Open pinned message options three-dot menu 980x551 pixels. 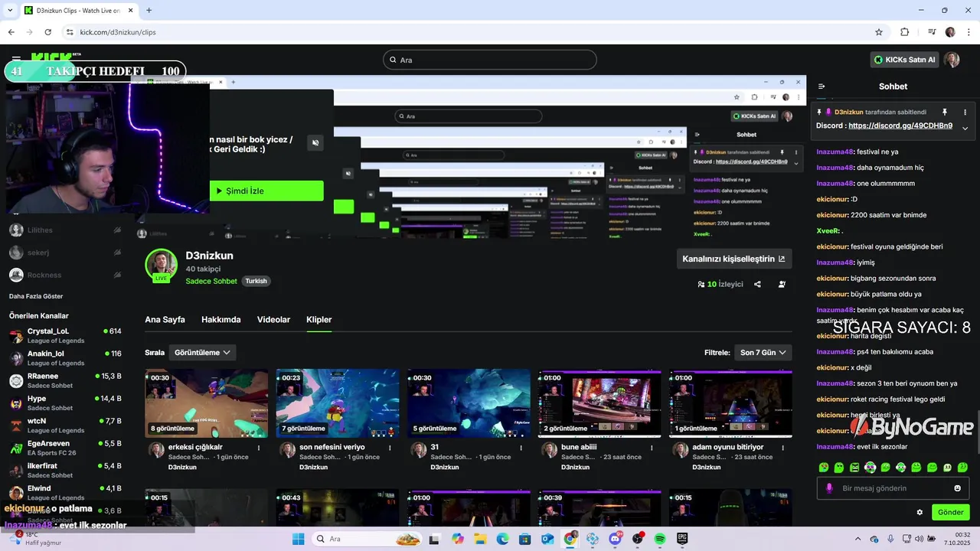(965, 112)
